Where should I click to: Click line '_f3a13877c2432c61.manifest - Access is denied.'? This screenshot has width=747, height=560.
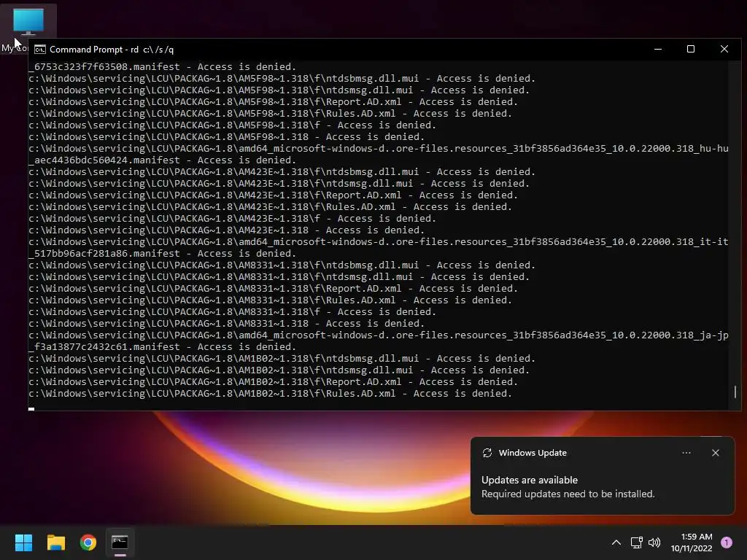pos(163,346)
